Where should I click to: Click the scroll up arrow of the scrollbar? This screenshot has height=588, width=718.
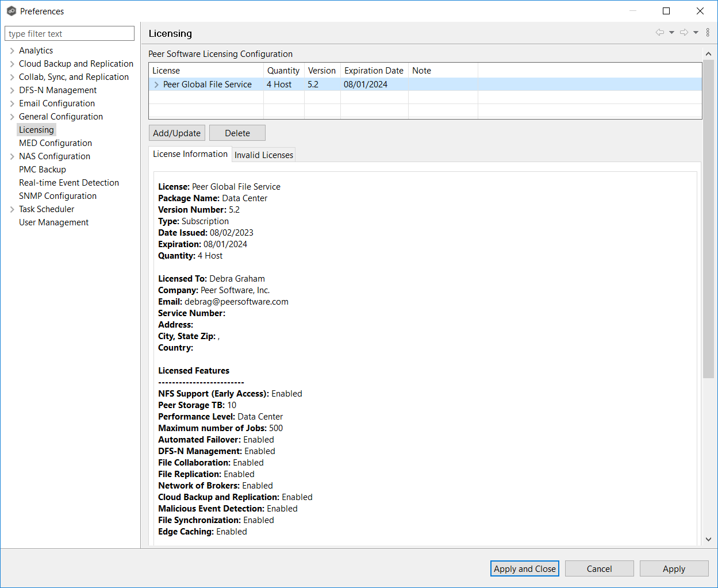point(708,54)
